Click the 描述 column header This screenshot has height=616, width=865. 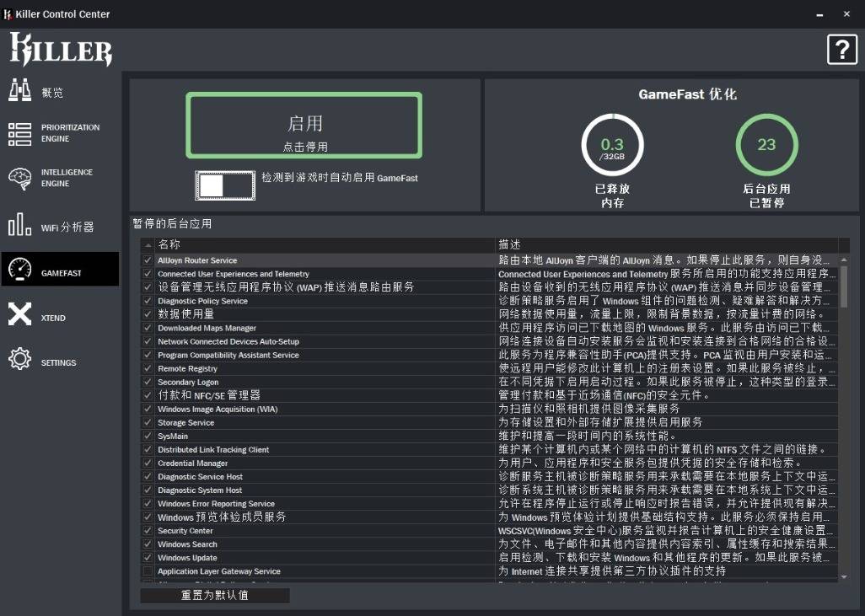point(666,244)
